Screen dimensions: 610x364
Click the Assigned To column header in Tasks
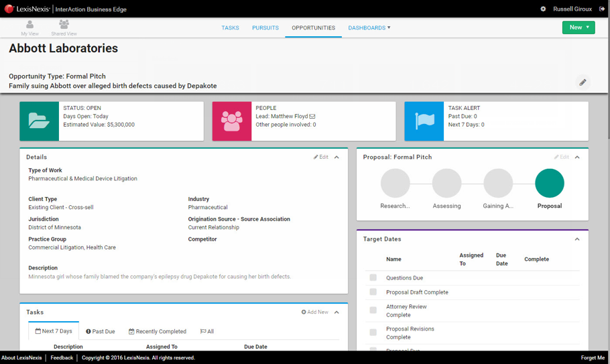pos(162,347)
